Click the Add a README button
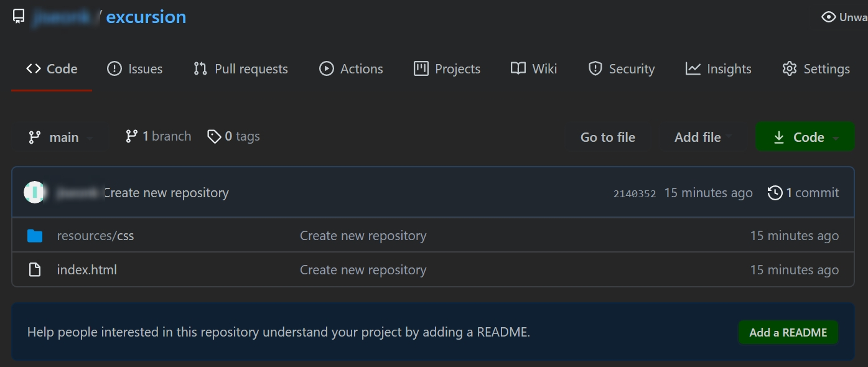This screenshot has width=868, height=367. pyautogui.click(x=788, y=332)
